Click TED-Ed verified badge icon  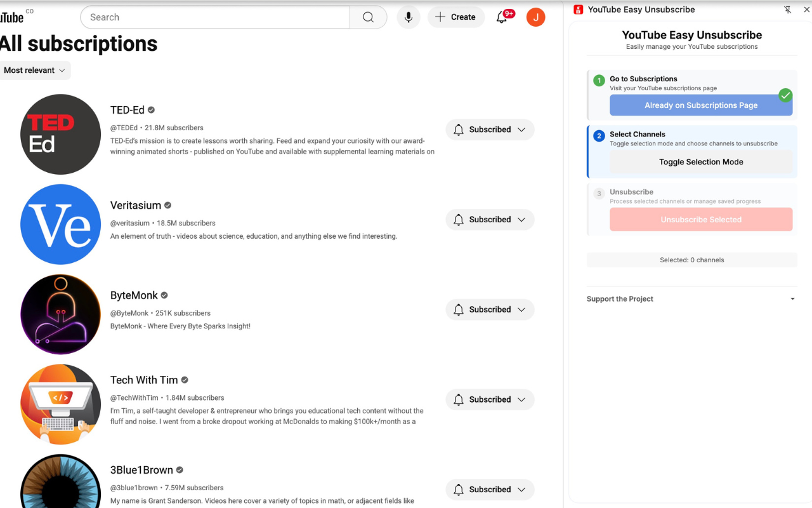(x=151, y=110)
